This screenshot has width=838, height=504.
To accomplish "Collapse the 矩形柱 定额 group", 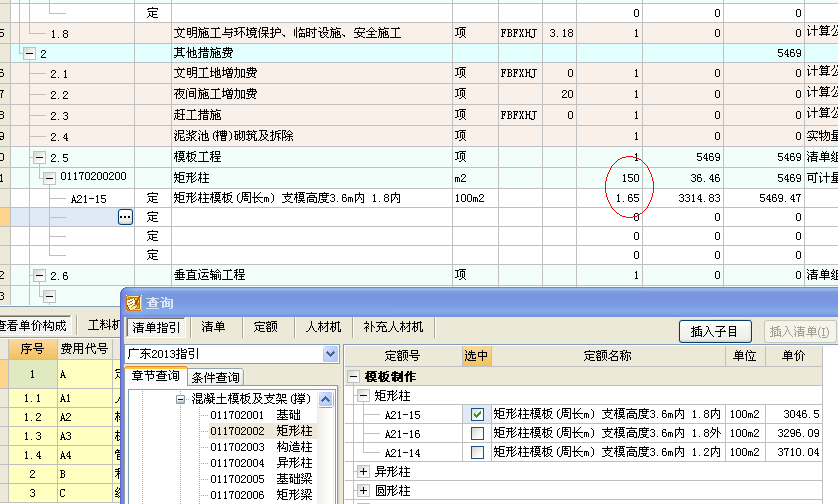I will pos(363,396).
